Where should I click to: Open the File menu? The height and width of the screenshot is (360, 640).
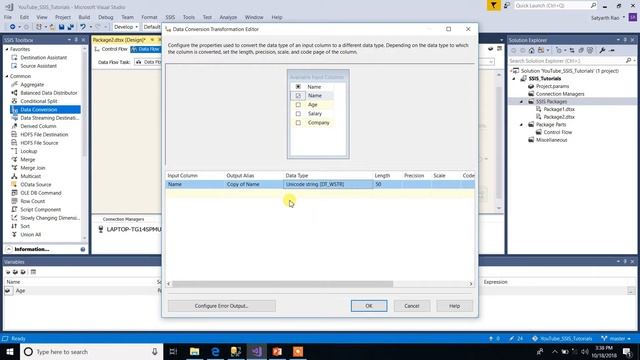[8, 17]
